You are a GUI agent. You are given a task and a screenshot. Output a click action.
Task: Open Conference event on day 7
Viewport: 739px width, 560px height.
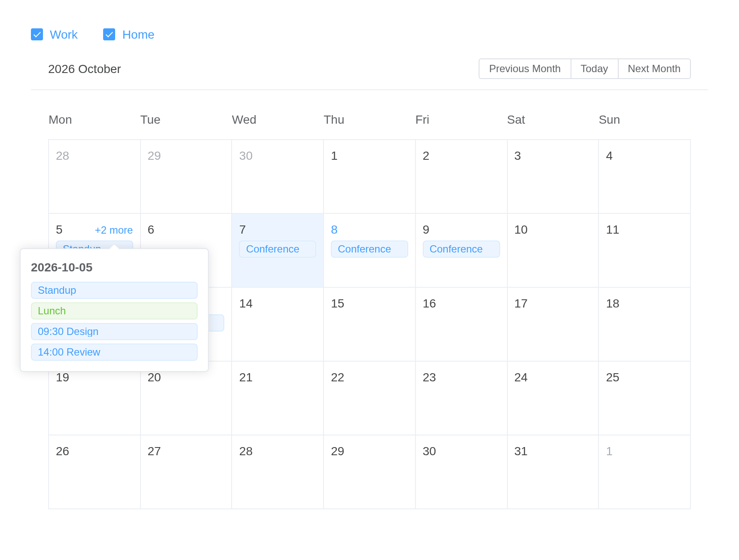[x=278, y=249]
